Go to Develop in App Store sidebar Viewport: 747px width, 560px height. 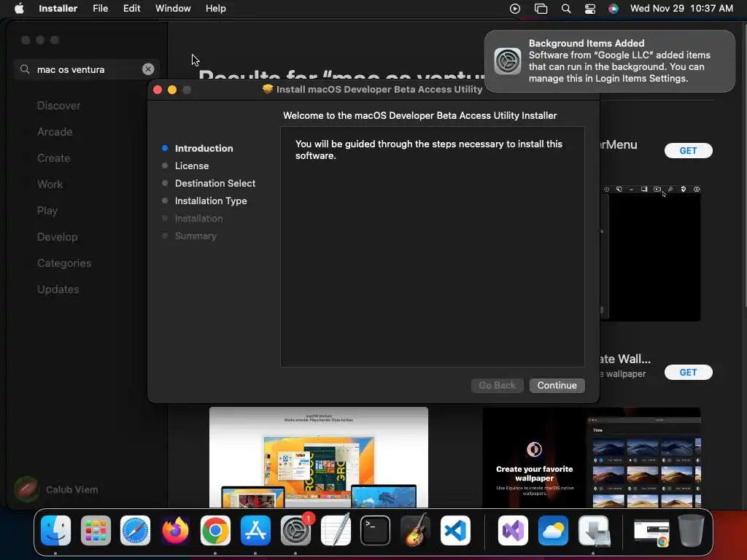(57, 237)
